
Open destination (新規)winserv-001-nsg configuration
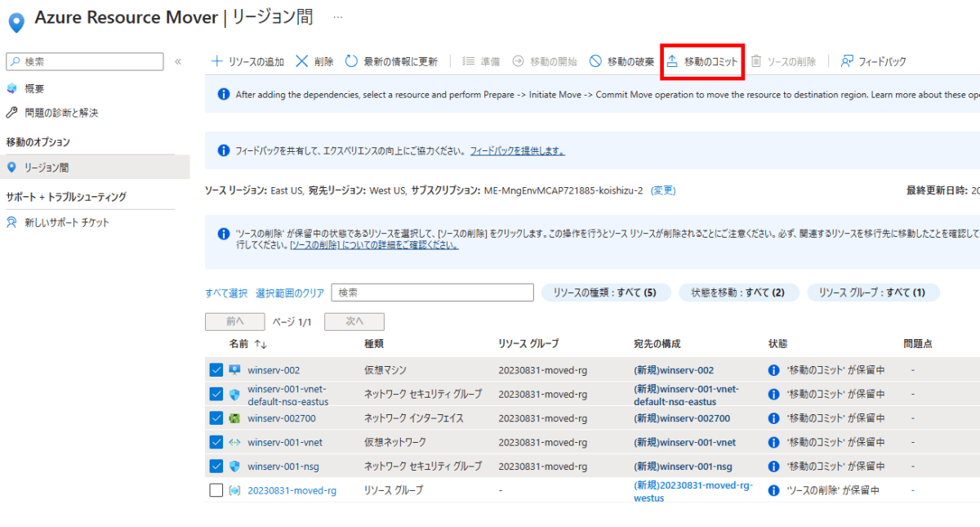pyautogui.click(x=682, y=467)
